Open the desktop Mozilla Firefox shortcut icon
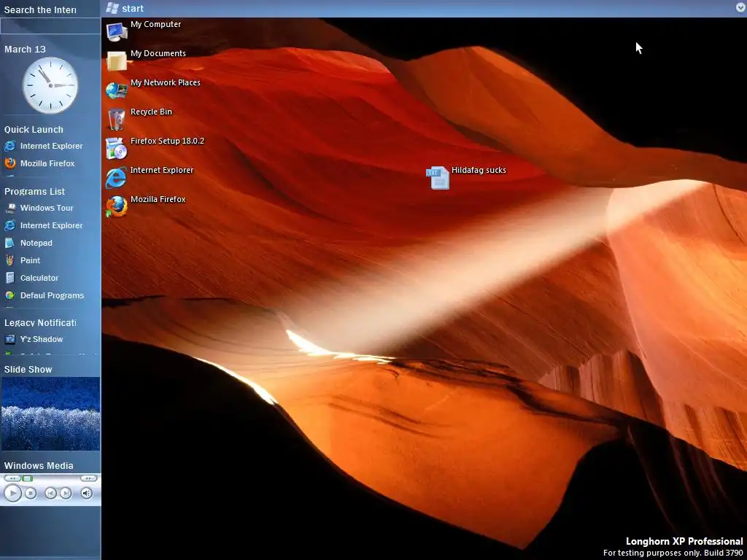This screenshot has width=747, height=560. 116,206
